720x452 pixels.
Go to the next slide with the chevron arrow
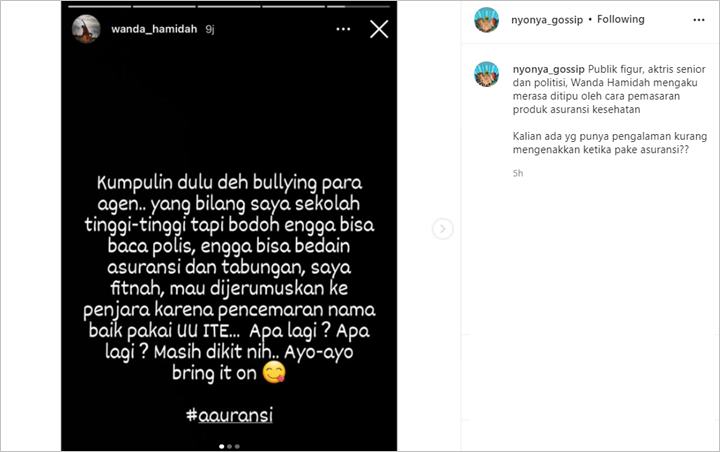click(443, 229)
